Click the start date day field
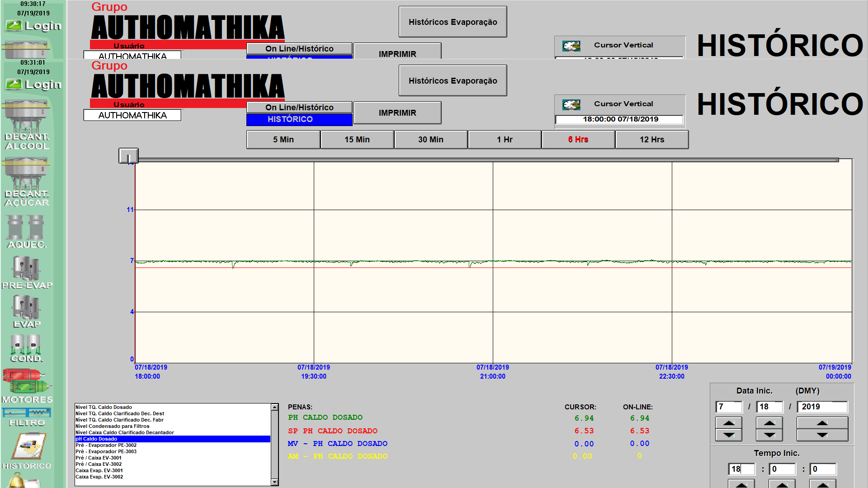The height and width of the screenshot is (488, 868). coord(769,407)
